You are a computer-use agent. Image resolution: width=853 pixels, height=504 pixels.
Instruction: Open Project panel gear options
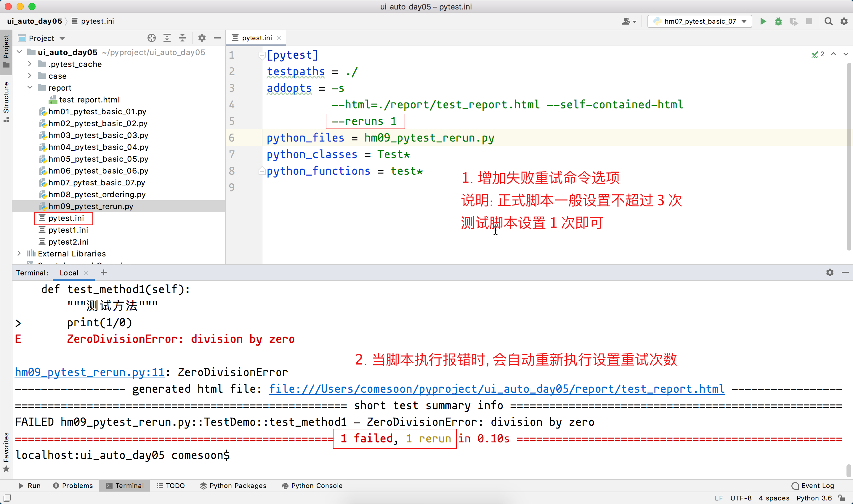coord(202,38)
